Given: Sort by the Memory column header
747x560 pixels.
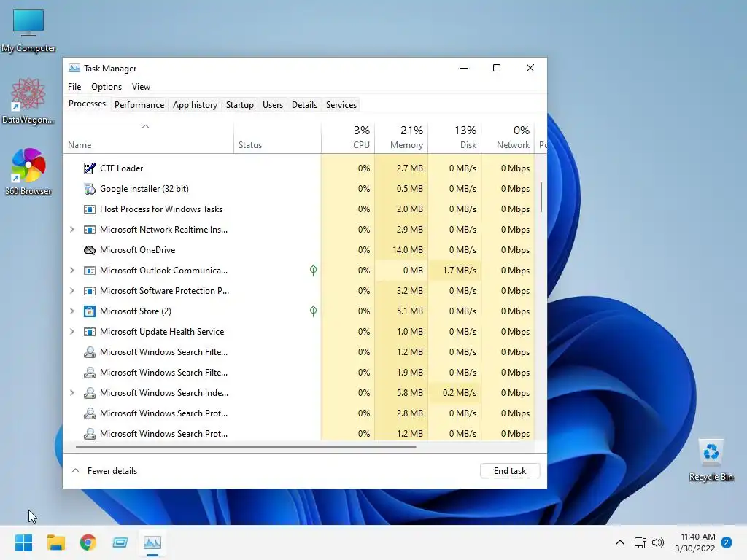Looking at the screenshot, I should (x=402, y=137).
